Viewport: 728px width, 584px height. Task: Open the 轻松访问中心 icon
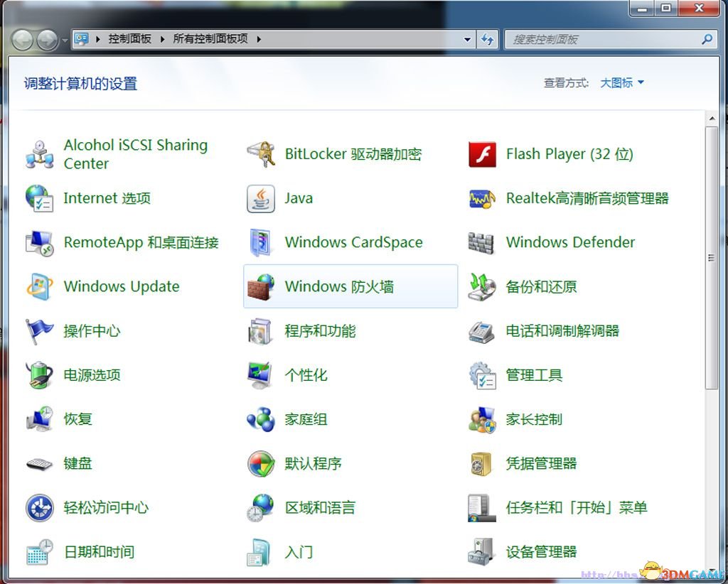(x=40, y=507)
